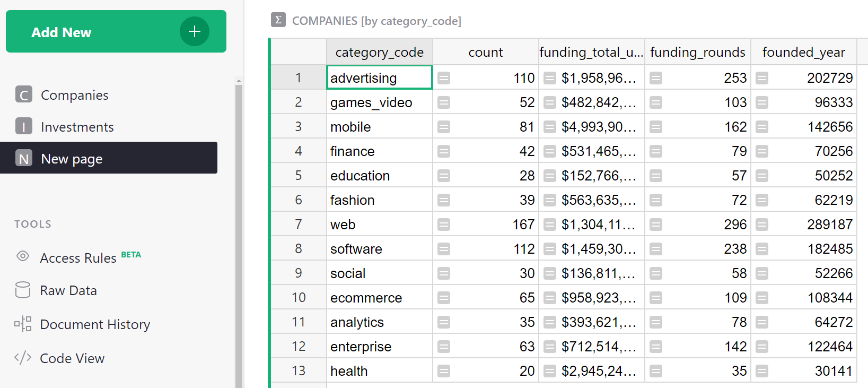This screenshot has width=868, height=388.
Task: Click the sidebar vertical scrollbar
Action: click(239, 234)
